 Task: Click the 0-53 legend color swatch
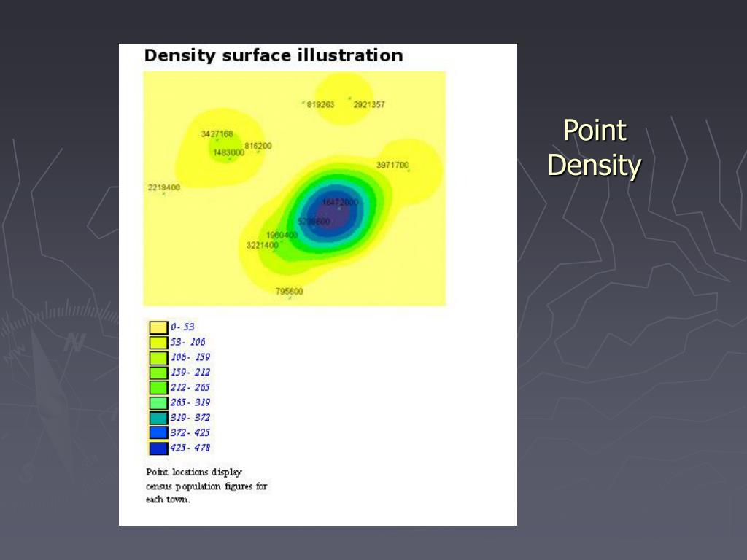tap(158, 327)
